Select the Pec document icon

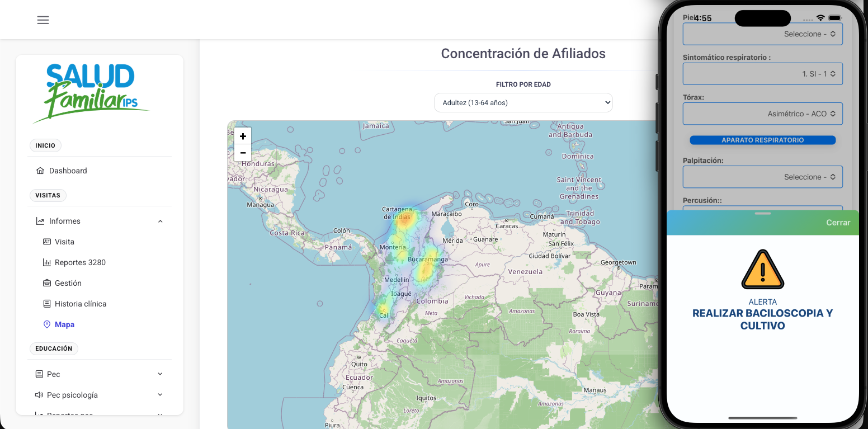pos(38,374)
